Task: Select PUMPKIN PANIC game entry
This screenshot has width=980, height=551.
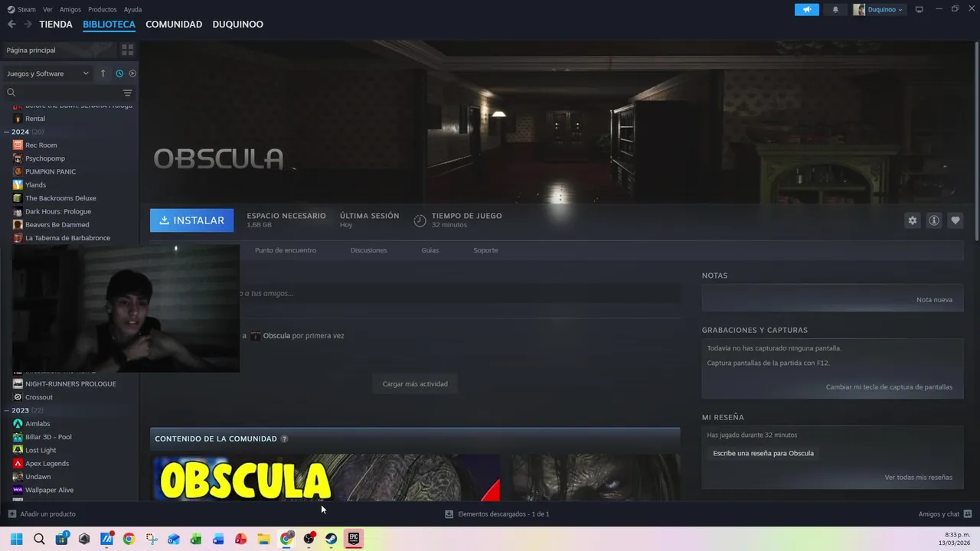Action: coord(50,171)
